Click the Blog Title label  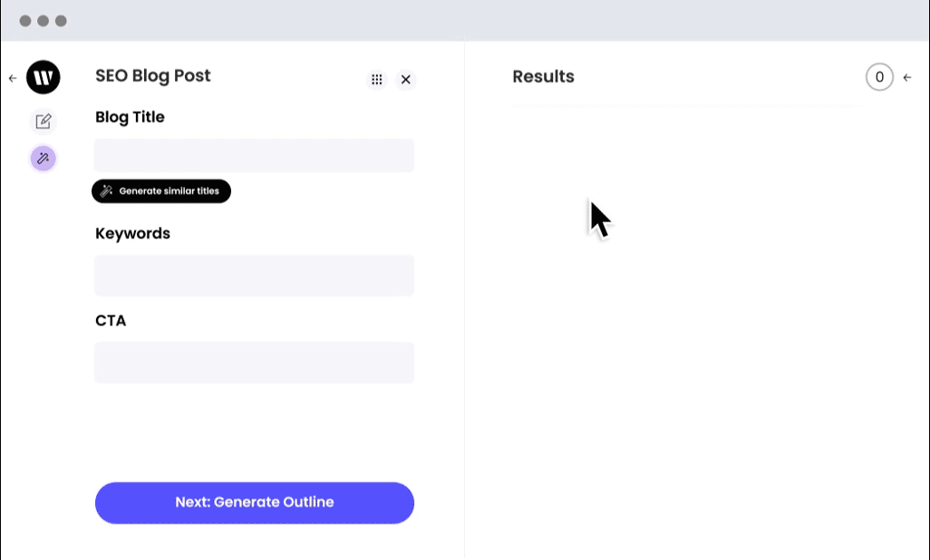click(x=130, y=117)
